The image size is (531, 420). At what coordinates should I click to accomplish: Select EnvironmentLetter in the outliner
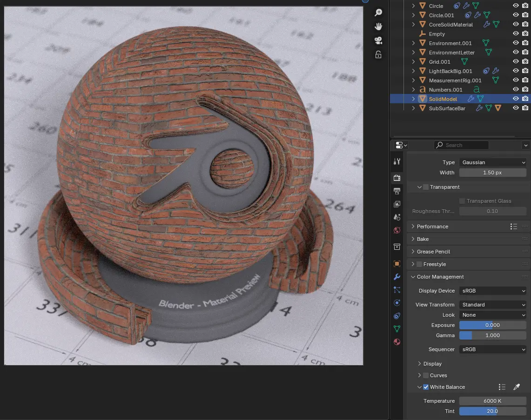(x=452, y=53)
